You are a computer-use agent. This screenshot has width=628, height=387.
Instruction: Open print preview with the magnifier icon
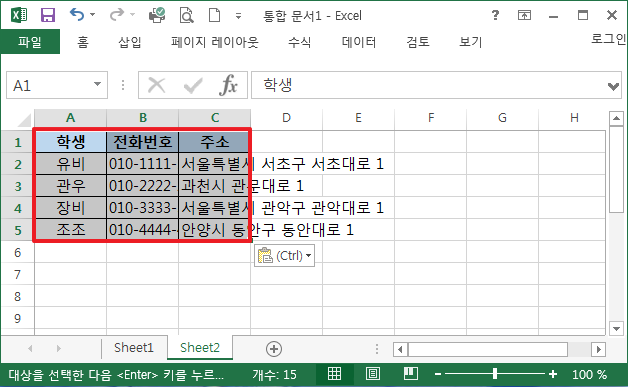pos(186,15)
